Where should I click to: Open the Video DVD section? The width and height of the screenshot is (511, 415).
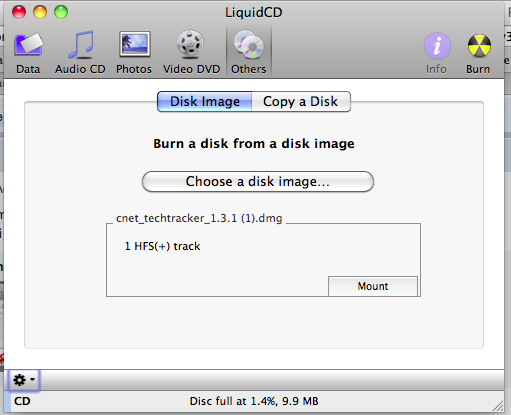(191, 52)
